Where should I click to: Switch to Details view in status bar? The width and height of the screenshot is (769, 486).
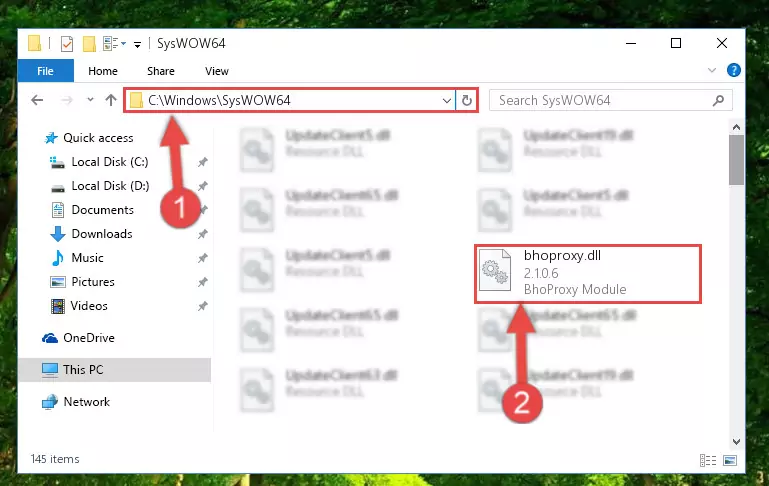click(x=708, y=460)
